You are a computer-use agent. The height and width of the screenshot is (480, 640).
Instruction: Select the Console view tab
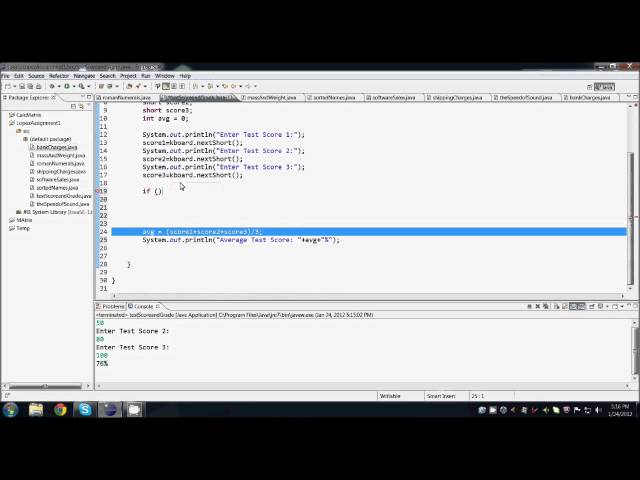click(144, 306)
